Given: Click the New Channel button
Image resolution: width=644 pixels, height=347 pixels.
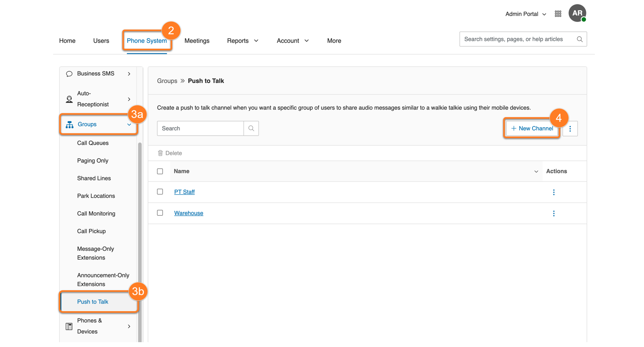Looking at the screenshot, I should point(532,129).
